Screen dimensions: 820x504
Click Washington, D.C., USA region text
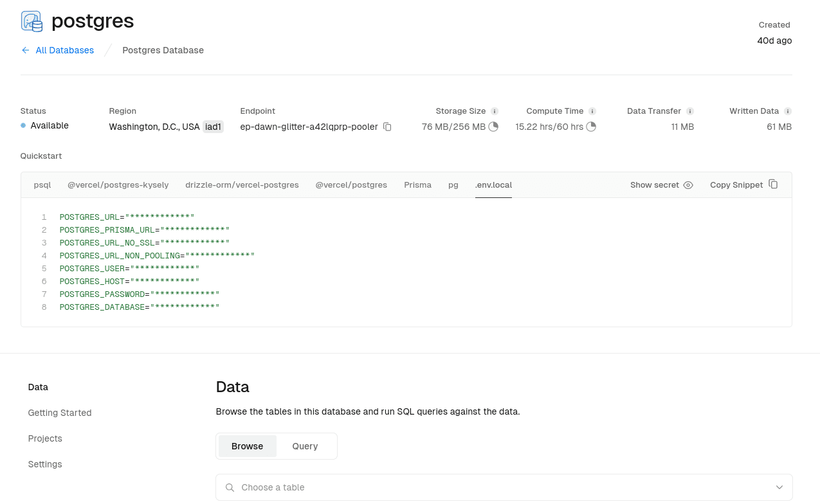point(154,127)
